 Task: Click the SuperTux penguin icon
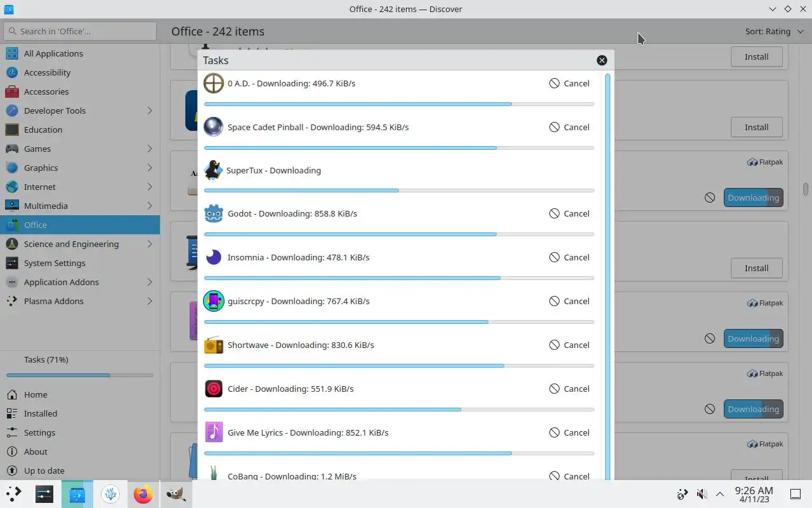pos(214,170)
